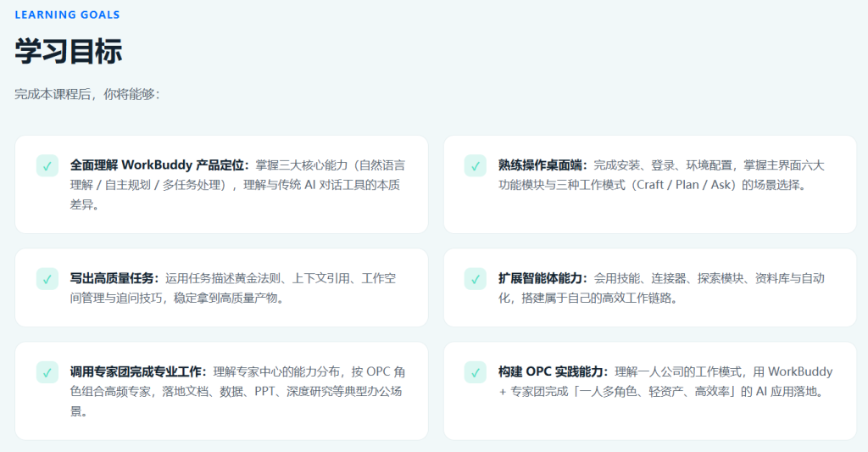Click the text 完成本课程后，你将能够：
Image resolution: width=868 pixels, height=452 pixels.
[x=87, y=94]
